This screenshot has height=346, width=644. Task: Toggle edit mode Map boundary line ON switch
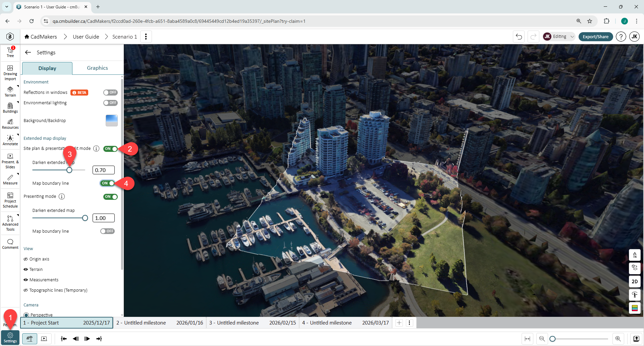107,183
